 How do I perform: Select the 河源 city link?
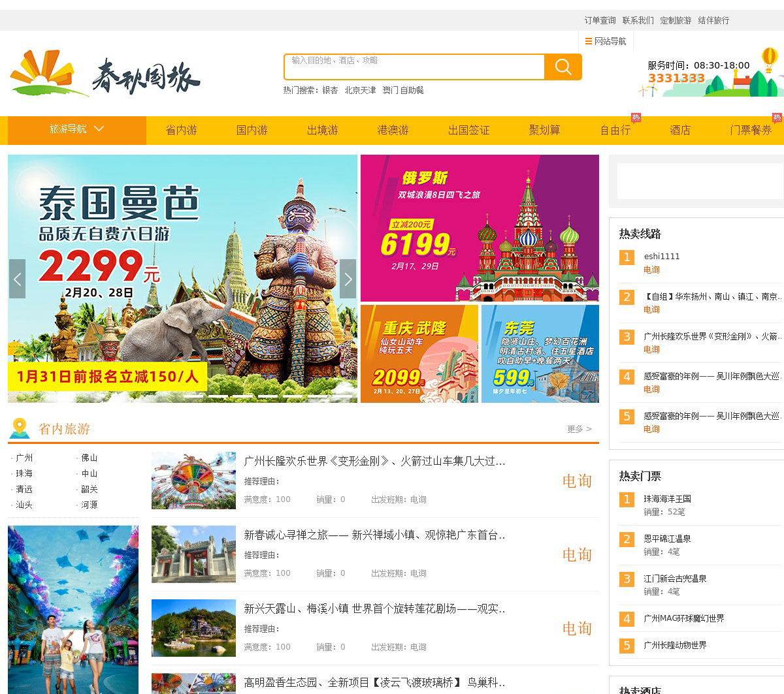coord(90,505)
